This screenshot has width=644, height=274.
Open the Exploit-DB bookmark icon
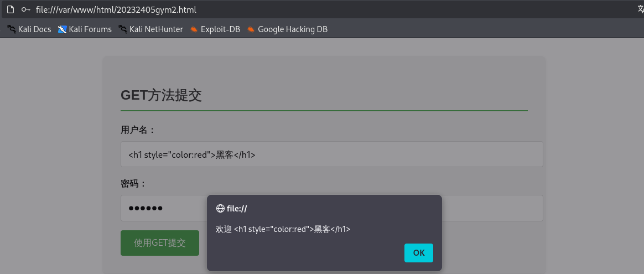194,29
